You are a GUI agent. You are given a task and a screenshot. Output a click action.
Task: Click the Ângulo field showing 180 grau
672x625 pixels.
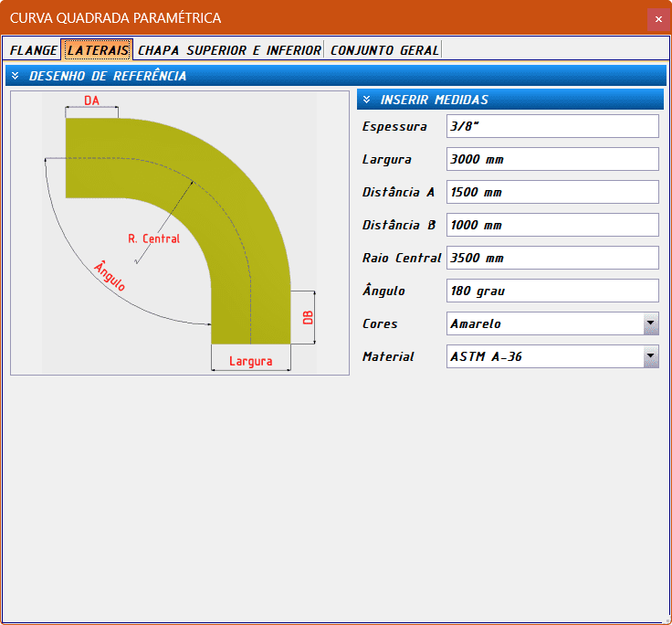(552, 291)
